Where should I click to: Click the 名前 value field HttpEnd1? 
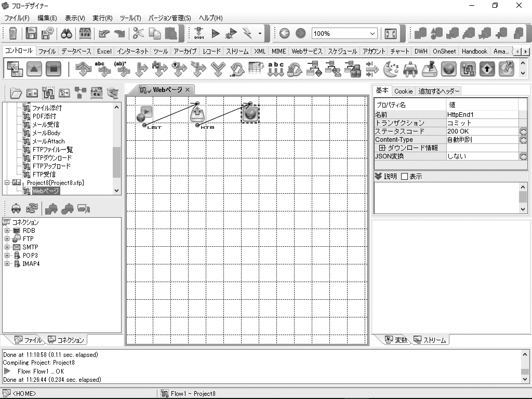[x=482, y=115]
